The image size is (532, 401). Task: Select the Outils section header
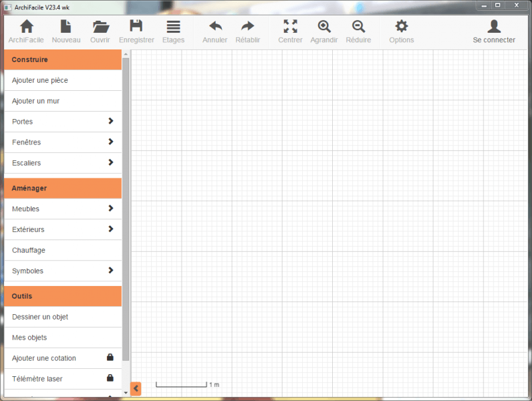[63, 296]
